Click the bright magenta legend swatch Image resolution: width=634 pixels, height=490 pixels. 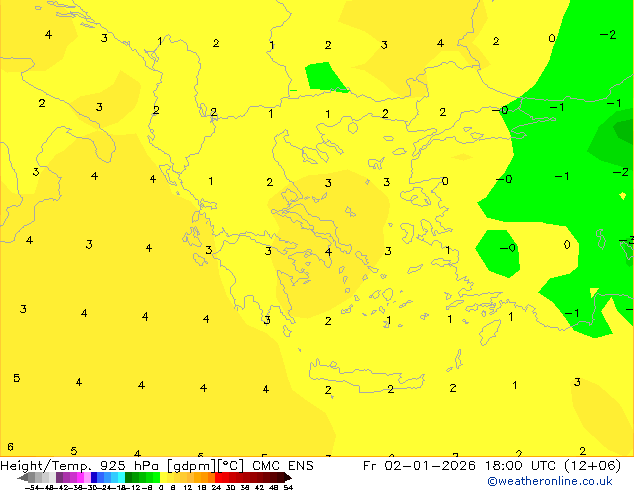80,477
